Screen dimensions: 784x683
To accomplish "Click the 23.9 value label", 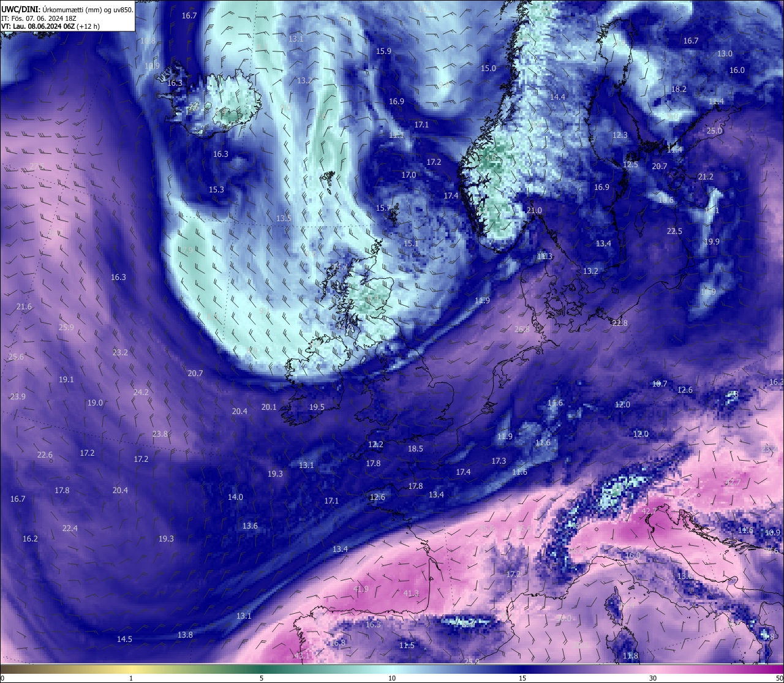I will (18, 397).
